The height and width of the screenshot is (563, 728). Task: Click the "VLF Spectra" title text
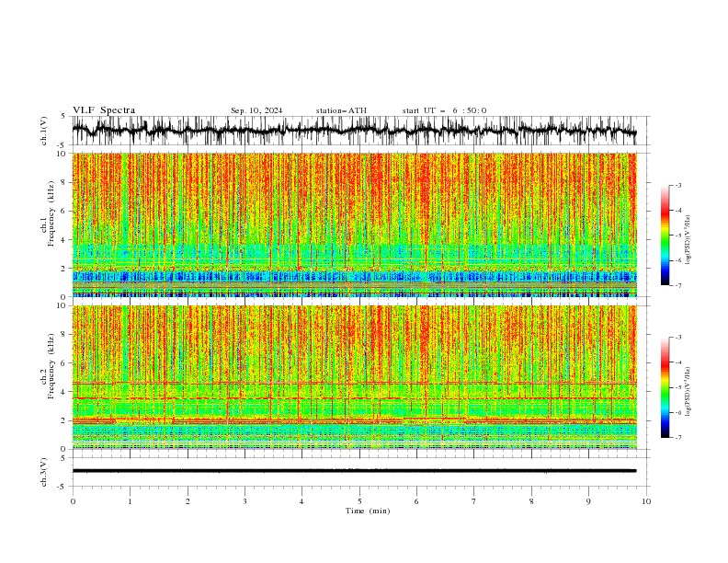pyautogui.click(x=104, y=110)
